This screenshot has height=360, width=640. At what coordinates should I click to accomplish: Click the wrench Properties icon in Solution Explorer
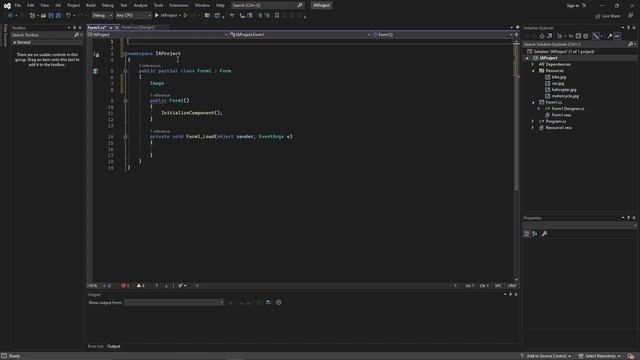tap(610, 36)
